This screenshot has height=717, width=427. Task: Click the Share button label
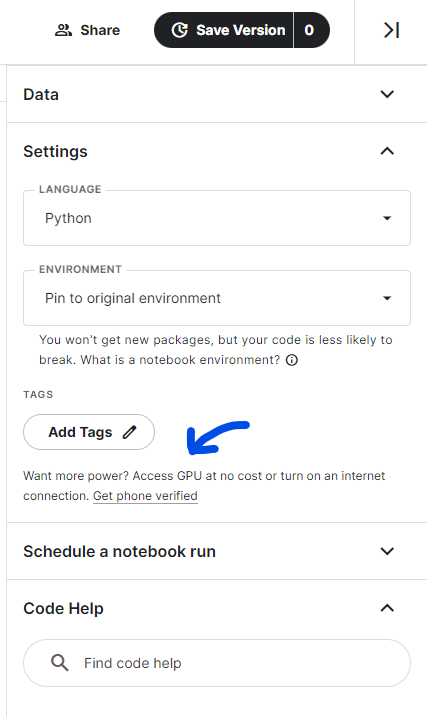click(x=100, y=30)
